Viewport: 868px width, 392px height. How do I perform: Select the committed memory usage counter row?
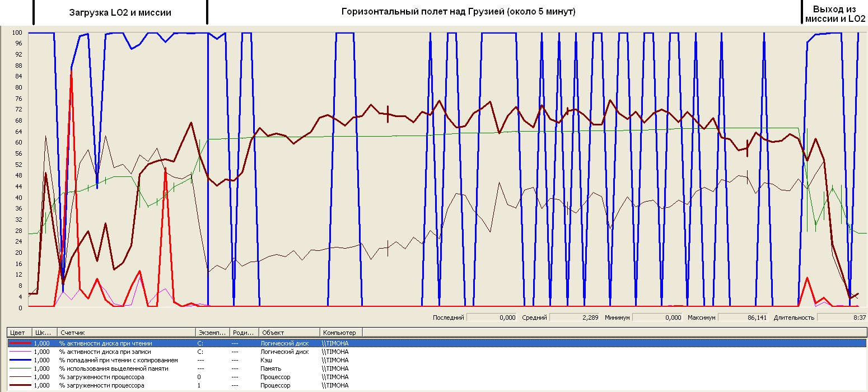tap(114, 368)
